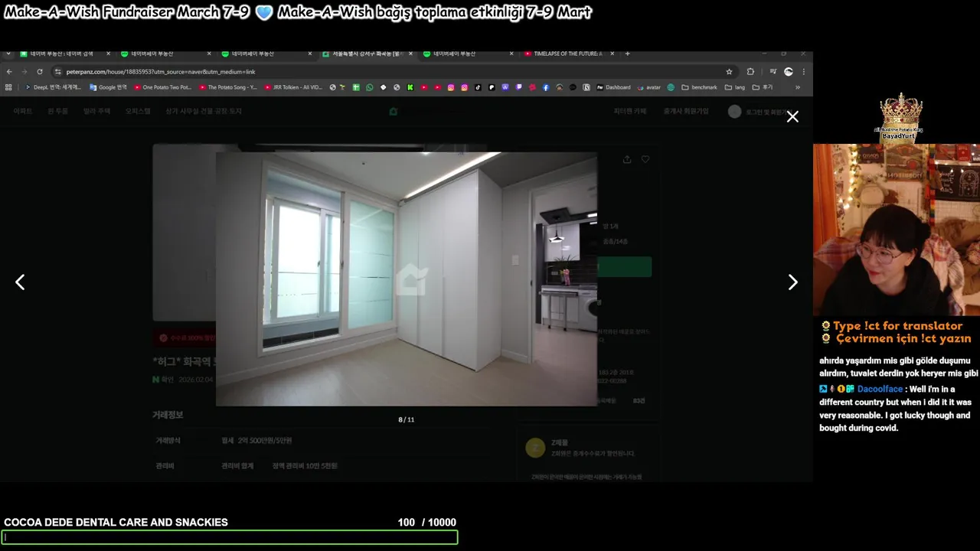The image size is (980, 551).
Task: Open Google Translate bookmark
Action: point(108,87)
